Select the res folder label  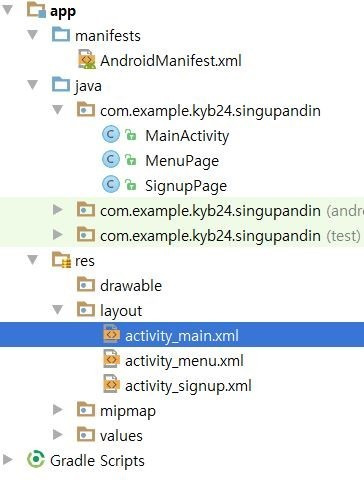[x=85, y=261]
